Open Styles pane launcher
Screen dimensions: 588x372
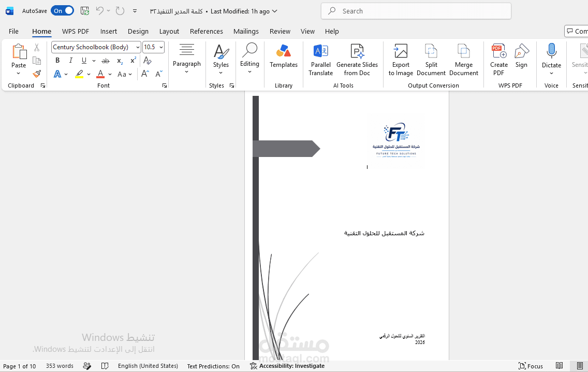(x=232, y=85)
